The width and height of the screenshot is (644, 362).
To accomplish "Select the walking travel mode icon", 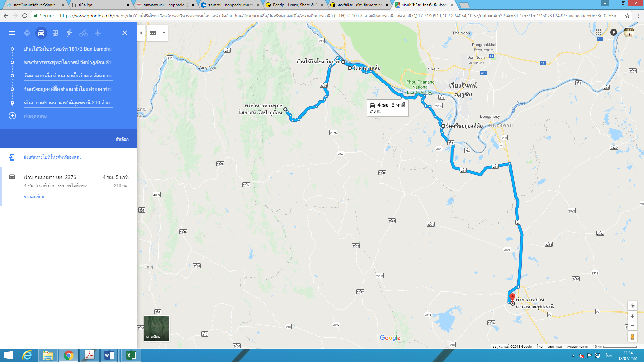I will click(69, 33).
